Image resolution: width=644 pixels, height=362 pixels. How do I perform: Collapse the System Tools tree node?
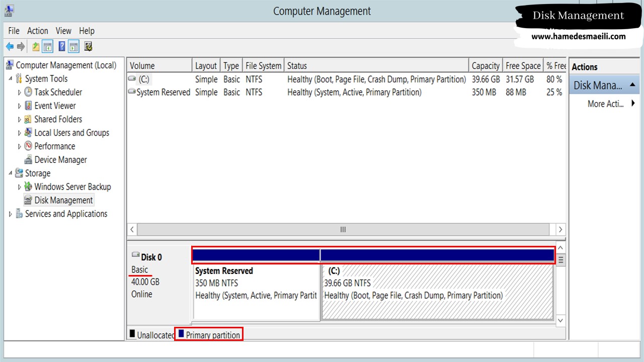[x=11, y=79]
